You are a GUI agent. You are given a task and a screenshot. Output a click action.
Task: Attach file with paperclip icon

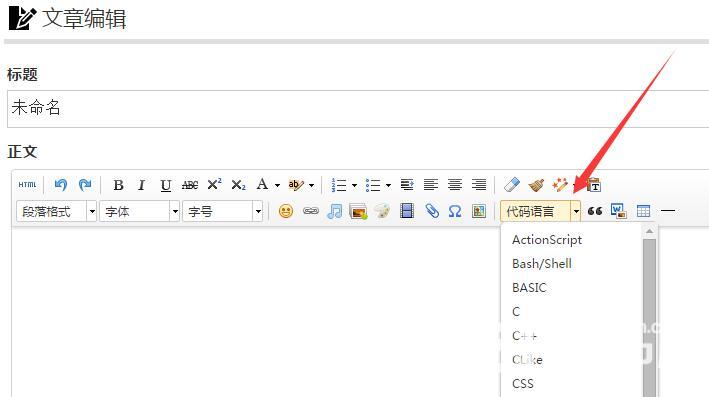click(x=432, y=211)
